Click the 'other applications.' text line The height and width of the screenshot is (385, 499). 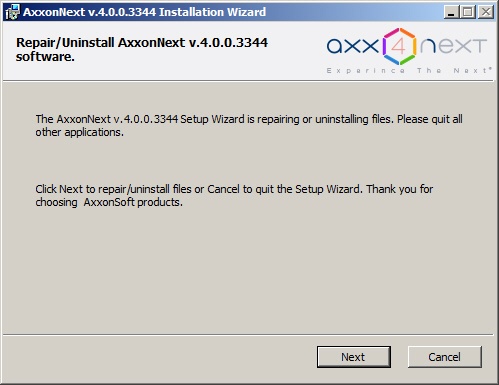click(80, 132)
